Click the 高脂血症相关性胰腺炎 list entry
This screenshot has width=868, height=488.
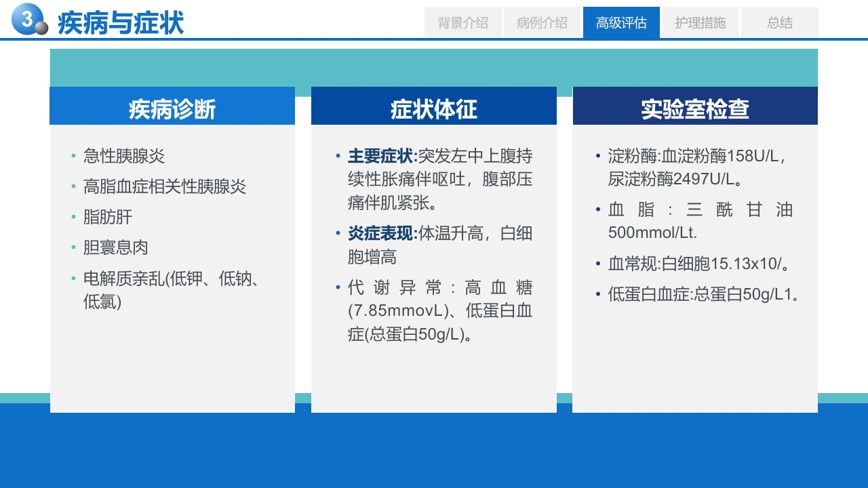pyautogui.click(x=165, y=186)
